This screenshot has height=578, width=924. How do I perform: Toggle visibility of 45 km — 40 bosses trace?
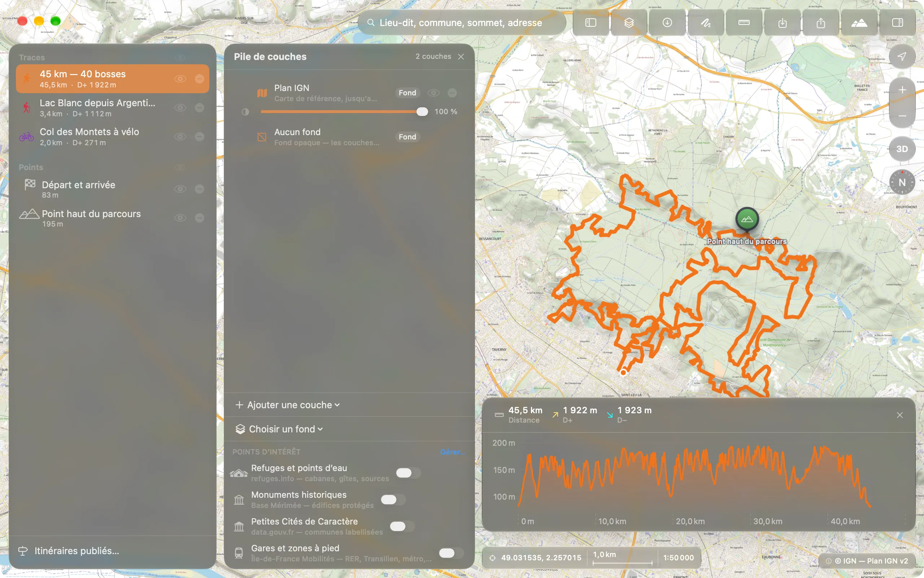point(180,79)
